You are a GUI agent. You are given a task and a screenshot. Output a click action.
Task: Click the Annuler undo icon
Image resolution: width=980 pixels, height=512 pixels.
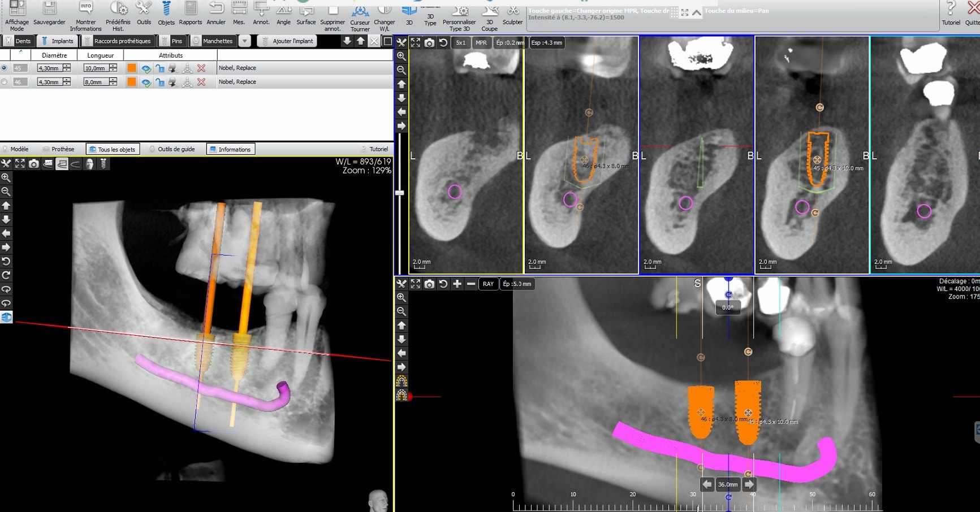click(216, 9)
